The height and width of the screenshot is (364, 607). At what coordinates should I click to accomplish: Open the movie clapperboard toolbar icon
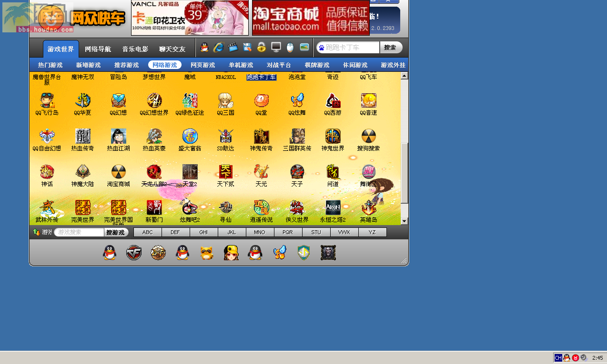tap(233, 48)
